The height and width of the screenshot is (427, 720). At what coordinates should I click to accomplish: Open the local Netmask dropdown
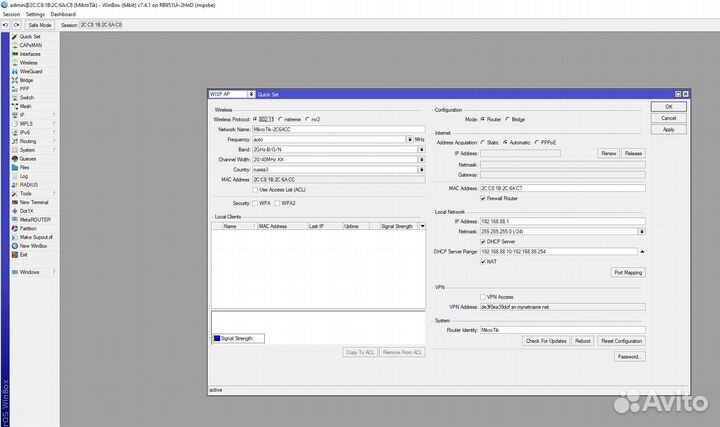(x=642, y=231)
